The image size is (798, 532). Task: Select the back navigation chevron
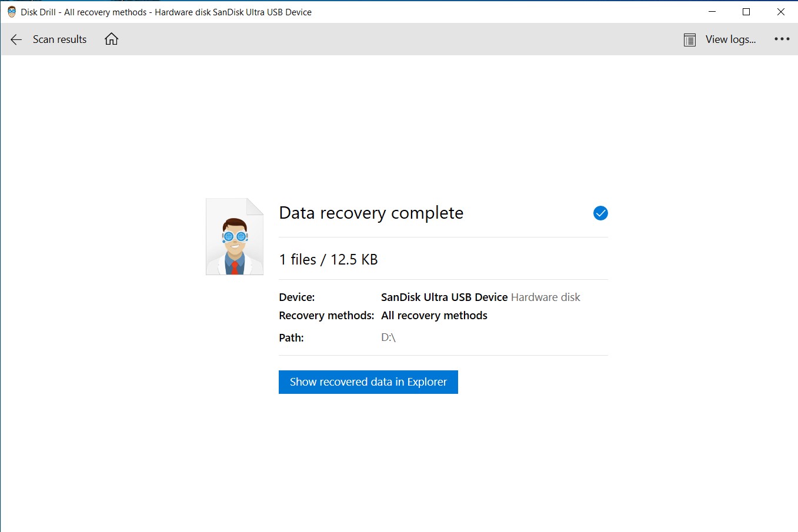[x=15, y=39]
